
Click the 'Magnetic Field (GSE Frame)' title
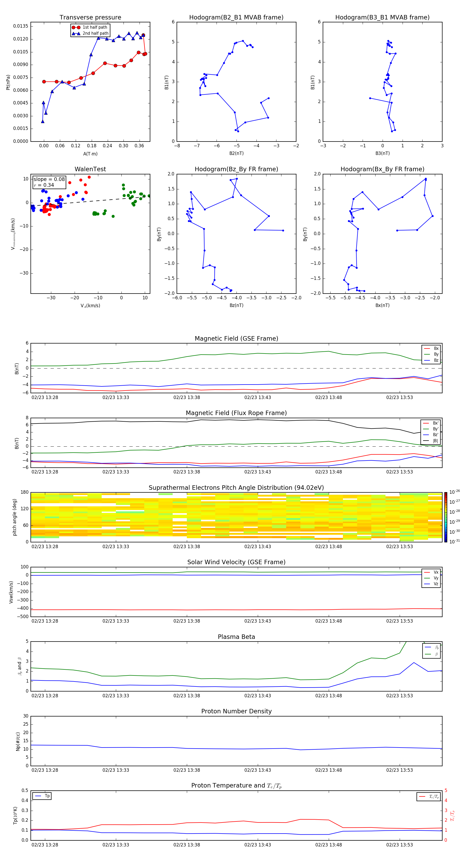(x=236, y=339)
